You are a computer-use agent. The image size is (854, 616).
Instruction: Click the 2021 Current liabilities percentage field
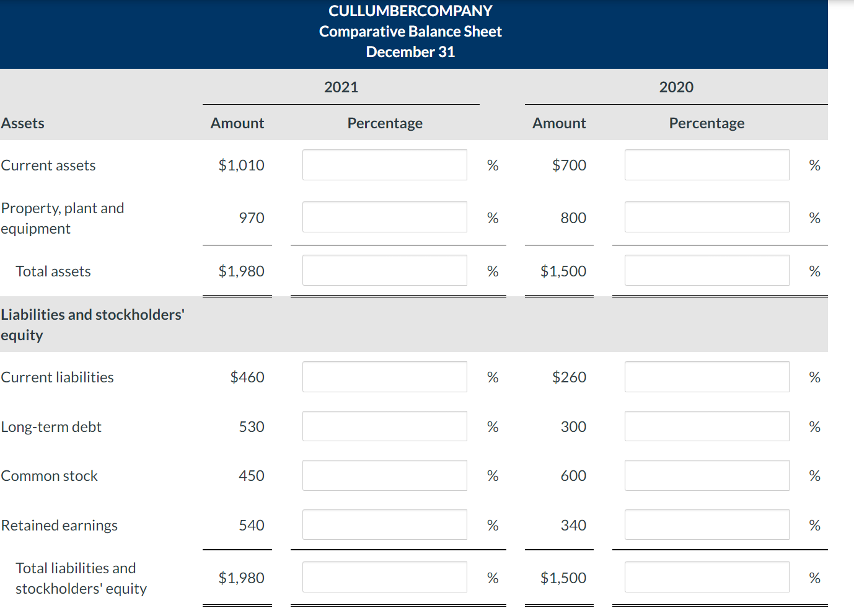pos(385,377)
